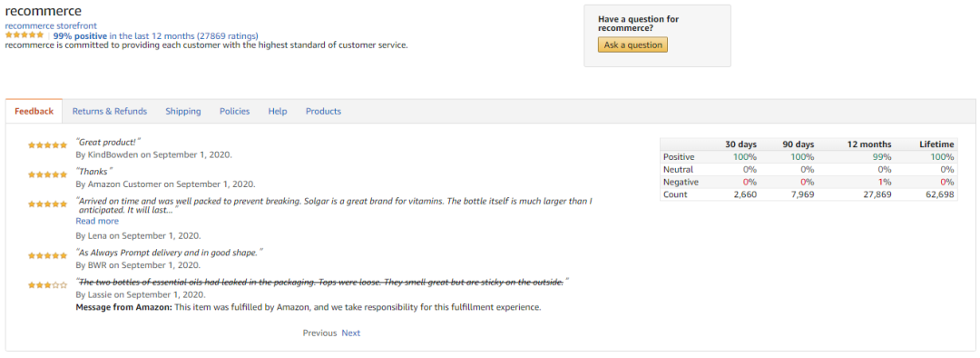
Task: Click the five stars beside "Great product!"
Action: point(47,145)
